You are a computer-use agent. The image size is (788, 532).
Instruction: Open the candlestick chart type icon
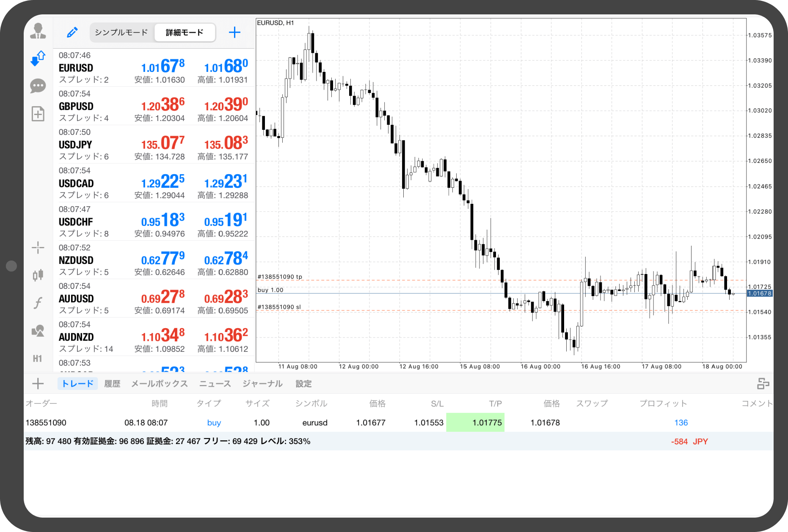click(x=38, y=275)
